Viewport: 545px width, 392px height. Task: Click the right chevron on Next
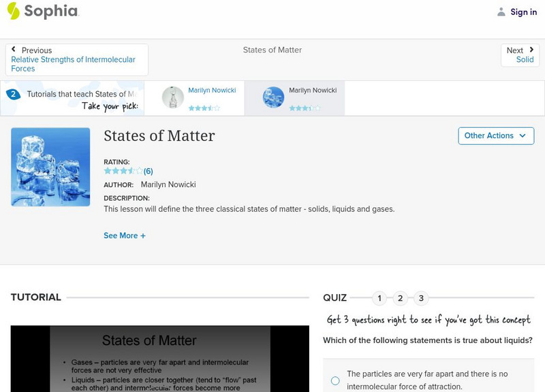(530, 50)
